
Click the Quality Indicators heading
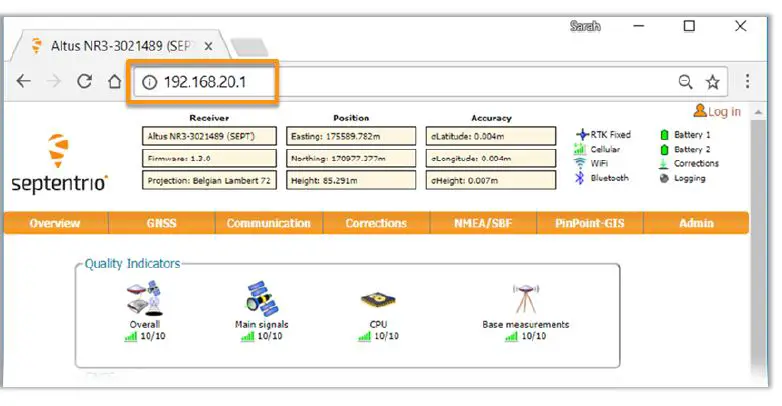(132, 263)
